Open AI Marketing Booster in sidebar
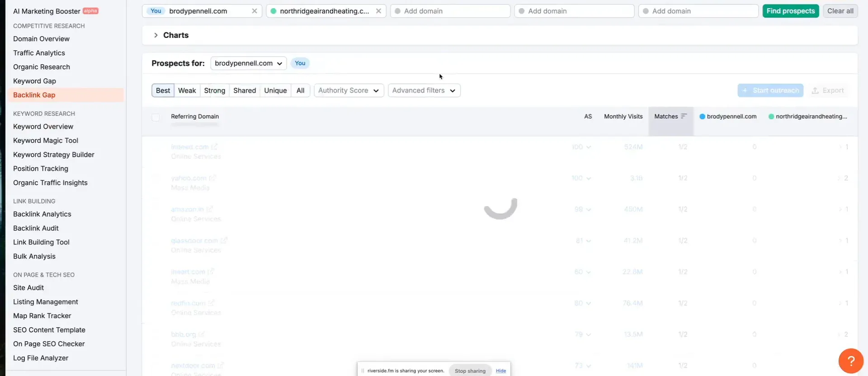This screenshot has height=376, width=868. (47, 11)
